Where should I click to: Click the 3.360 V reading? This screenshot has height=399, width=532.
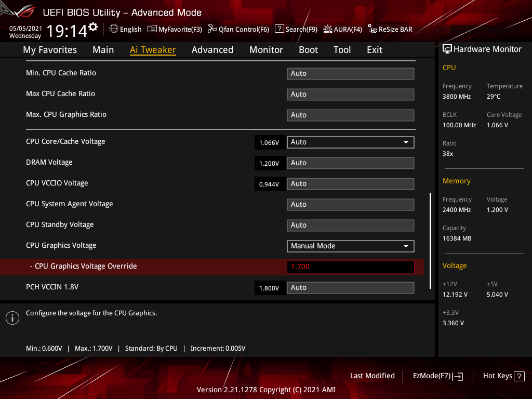[x=453, y=323]
